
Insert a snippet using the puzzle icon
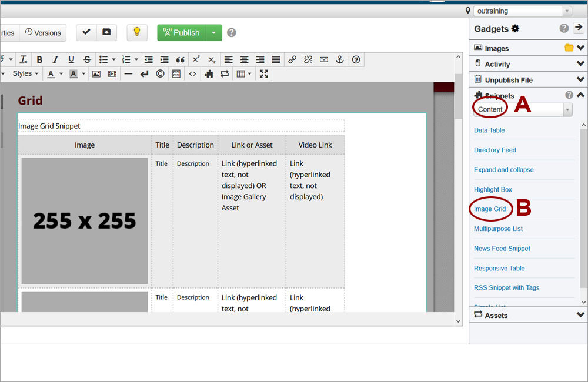click(x=208, y=73)
